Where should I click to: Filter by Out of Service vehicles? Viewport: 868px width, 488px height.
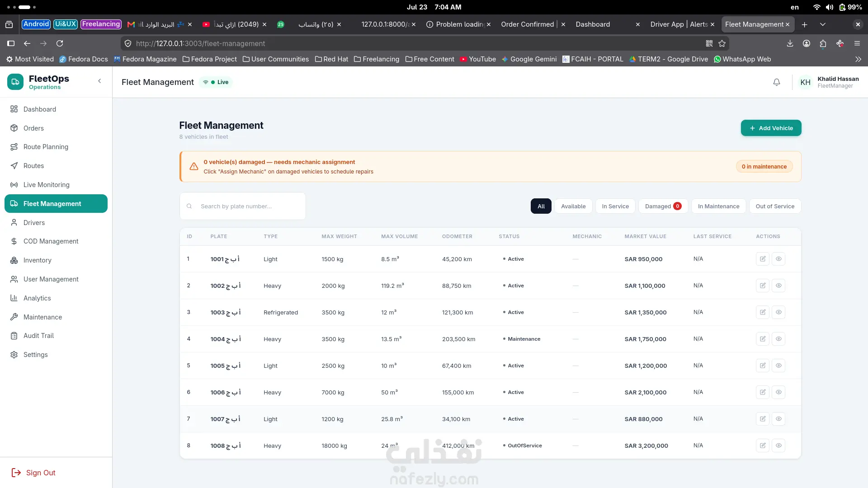click(775, 206)
